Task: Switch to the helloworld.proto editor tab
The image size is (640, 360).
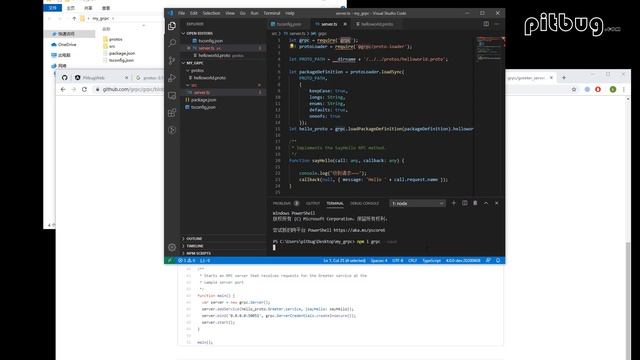Action: tap(377, 24)
